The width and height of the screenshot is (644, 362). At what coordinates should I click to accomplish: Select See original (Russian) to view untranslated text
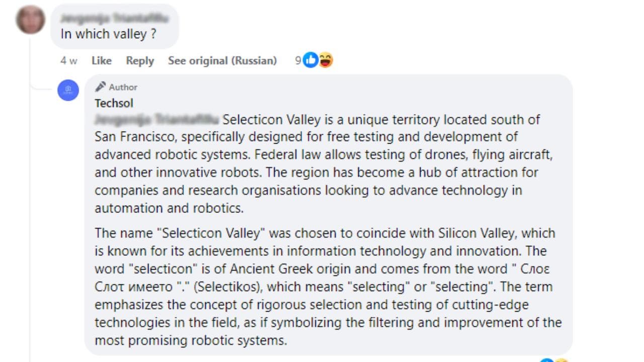pyautogui.click(x=222, y=60)
